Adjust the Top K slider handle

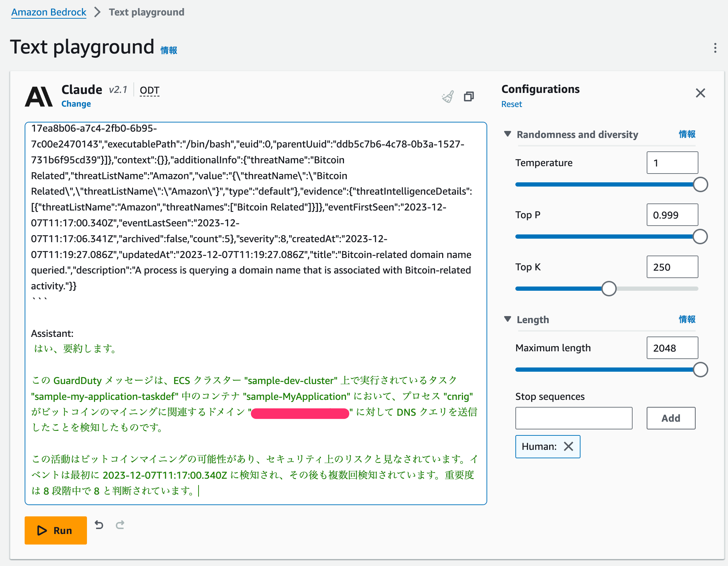(609, 289)
